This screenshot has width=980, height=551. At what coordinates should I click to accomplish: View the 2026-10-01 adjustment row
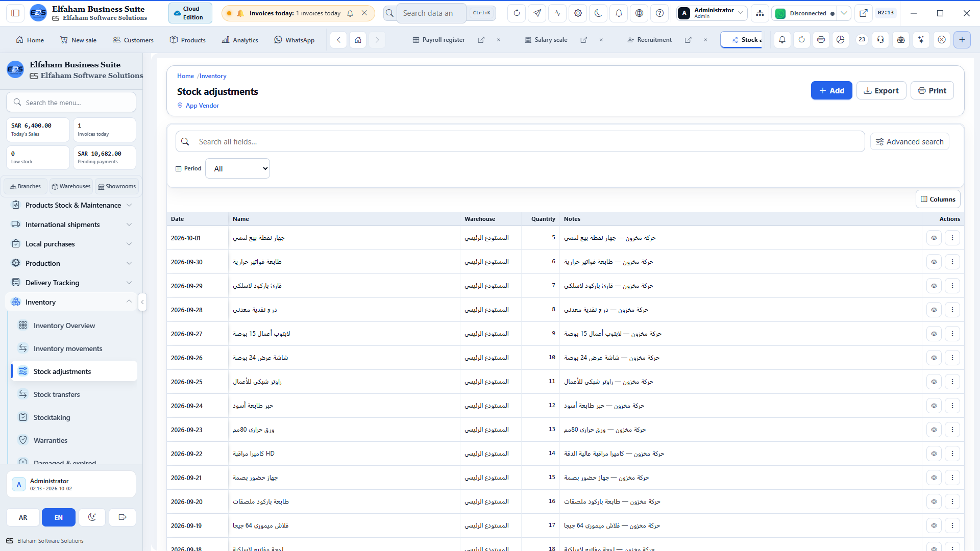[934, 238]
